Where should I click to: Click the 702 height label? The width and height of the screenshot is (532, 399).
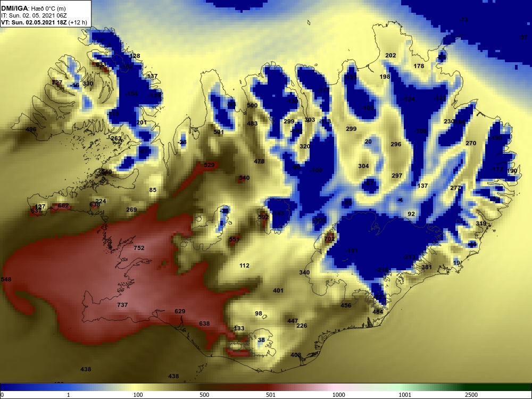329,239
